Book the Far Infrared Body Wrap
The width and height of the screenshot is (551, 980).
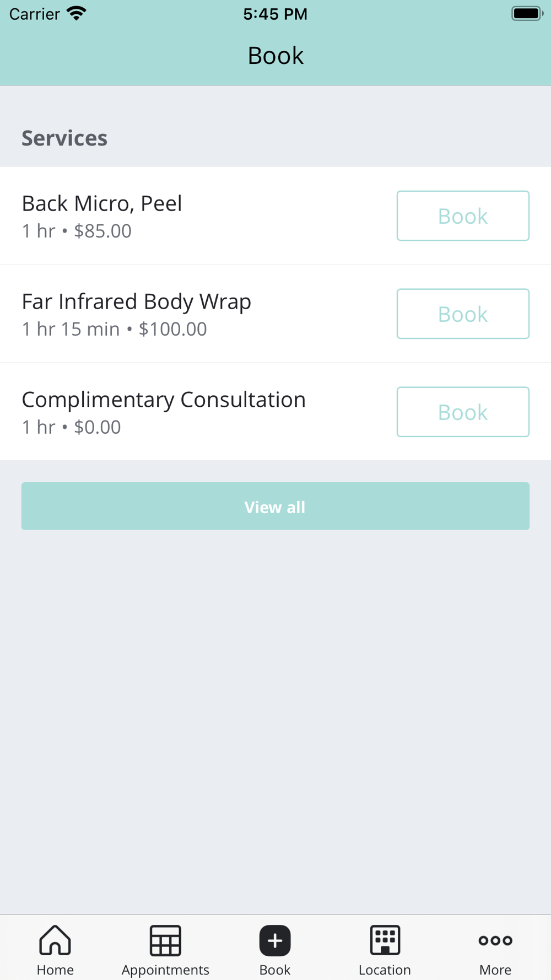(x=463, y=314)
